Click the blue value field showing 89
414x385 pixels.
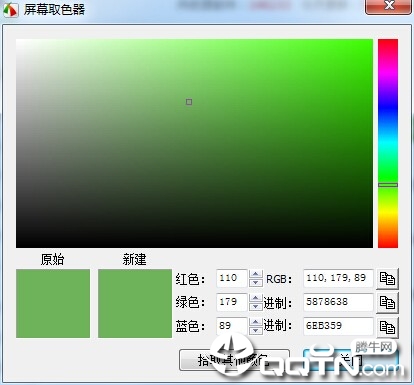[x=232, y=326]
